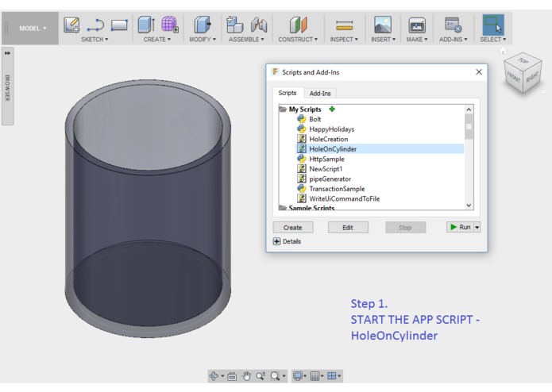Open the CONSTRUCT dropdown menu

click(298, 40)
